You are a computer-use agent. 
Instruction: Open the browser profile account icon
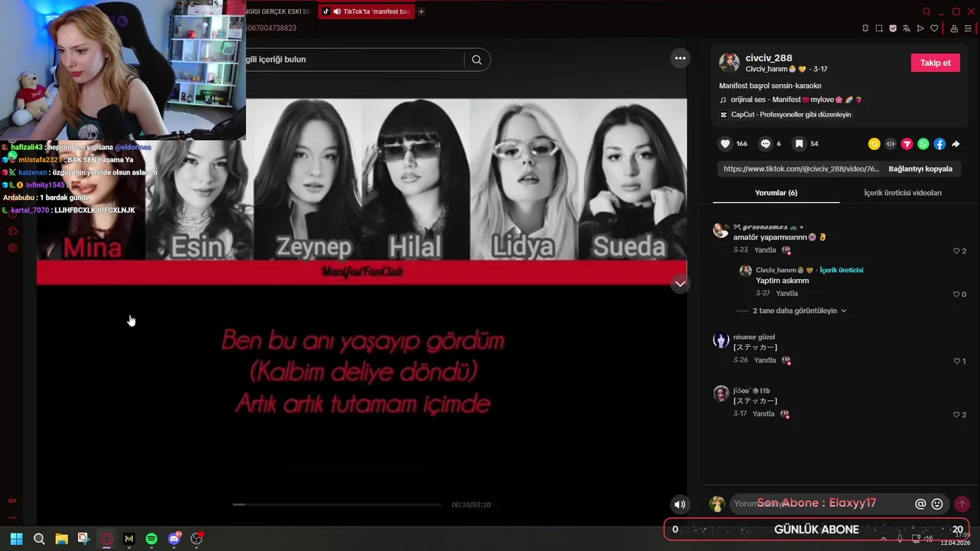coord(954,28)
